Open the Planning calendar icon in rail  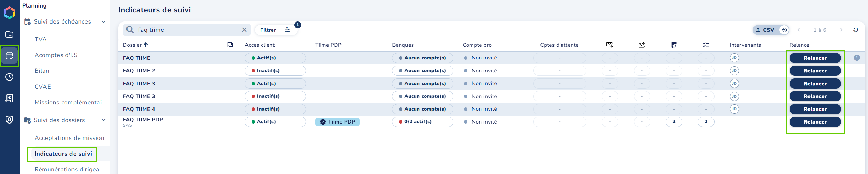(x=10, y=56)
